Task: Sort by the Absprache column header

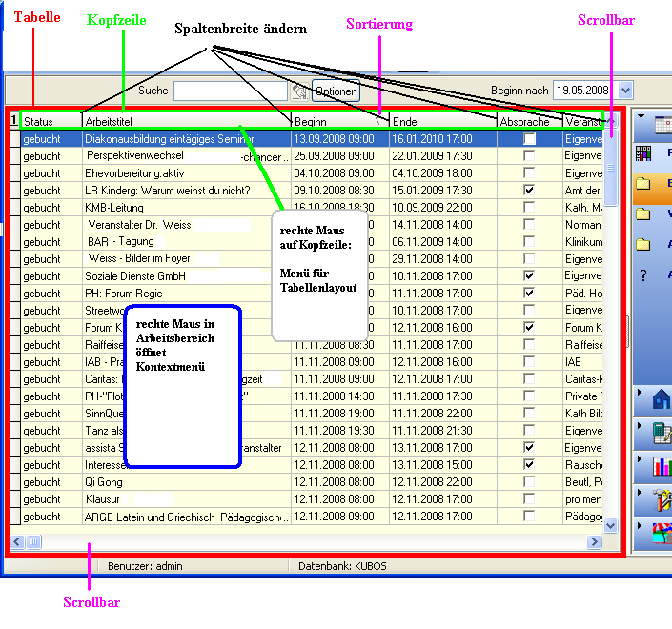Action: pyautogui.click(x=530, y=122)
